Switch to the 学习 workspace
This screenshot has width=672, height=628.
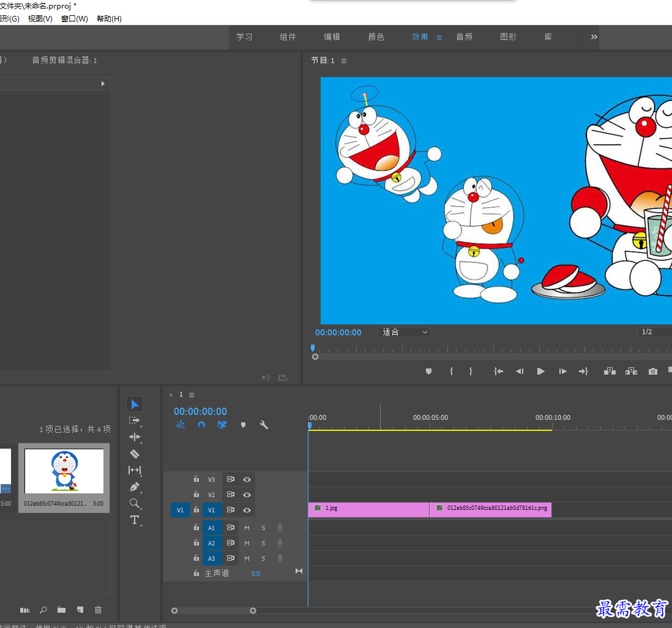(244, 37)
